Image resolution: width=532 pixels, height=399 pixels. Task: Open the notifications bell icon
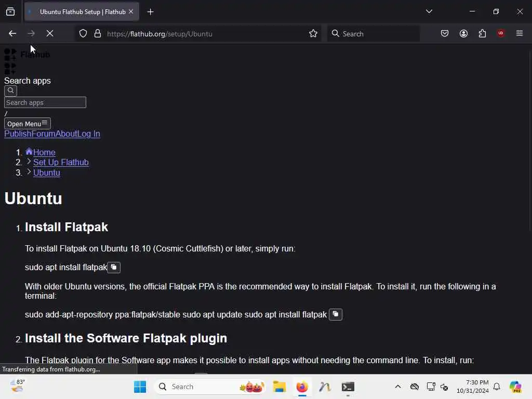(x=497, y=387)
